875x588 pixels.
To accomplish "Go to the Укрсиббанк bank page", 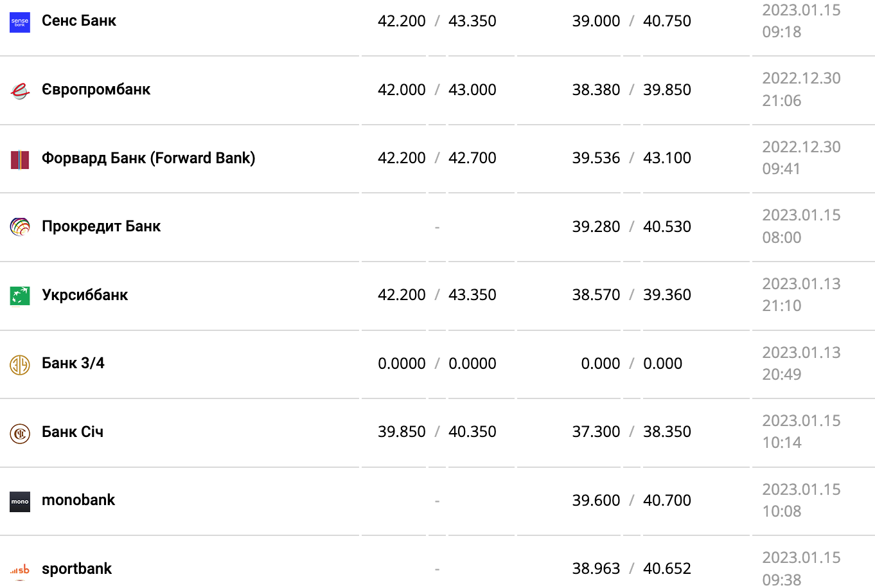I will (85, 295).
